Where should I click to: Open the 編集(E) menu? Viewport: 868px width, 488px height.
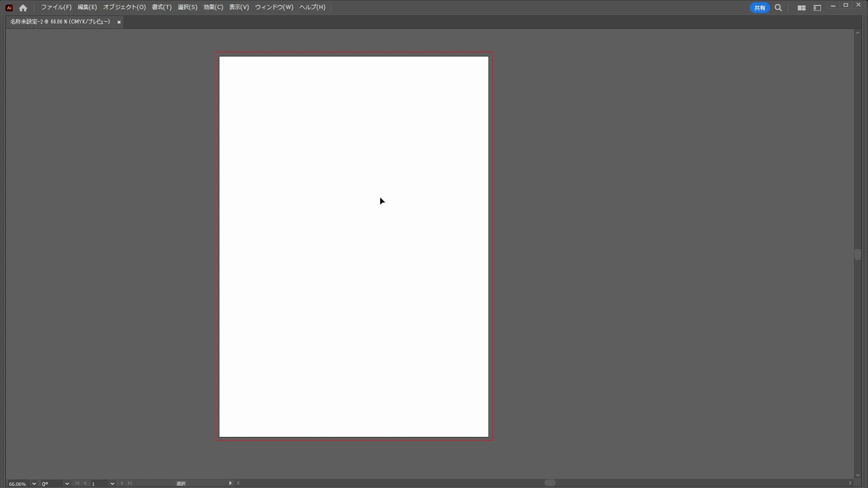87,7
